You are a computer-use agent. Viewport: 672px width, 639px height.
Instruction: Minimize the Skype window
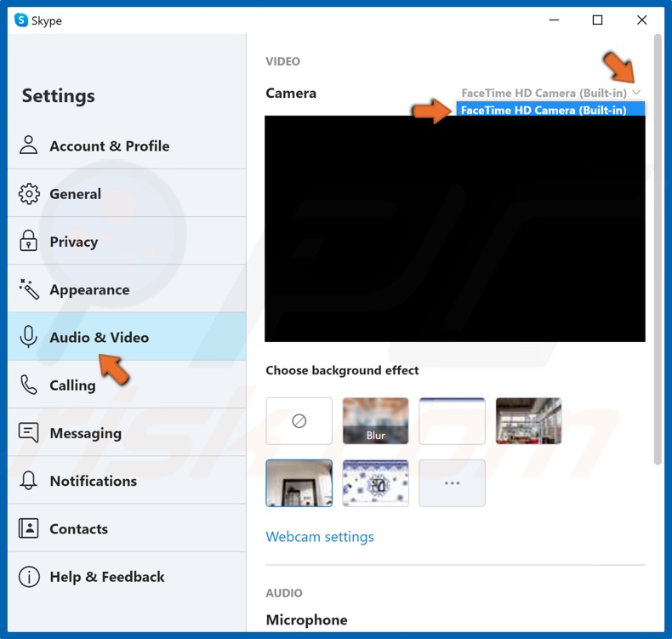[554, 20]
